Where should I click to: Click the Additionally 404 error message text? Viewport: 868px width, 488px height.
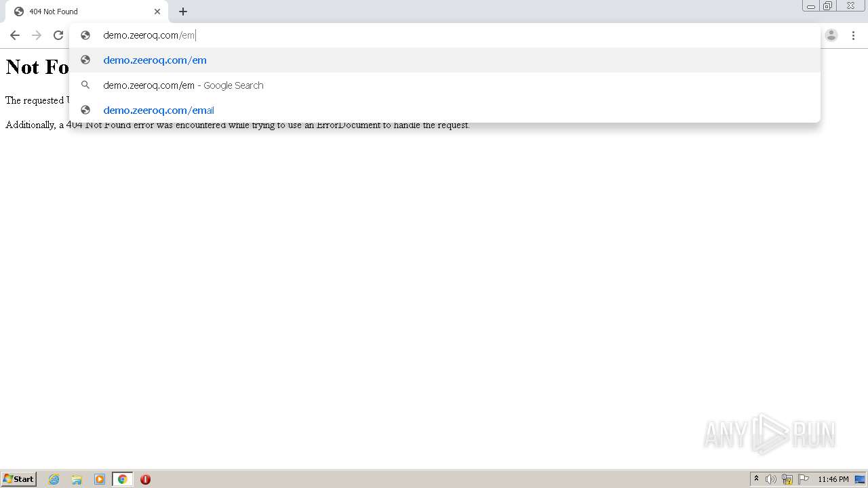237,125
